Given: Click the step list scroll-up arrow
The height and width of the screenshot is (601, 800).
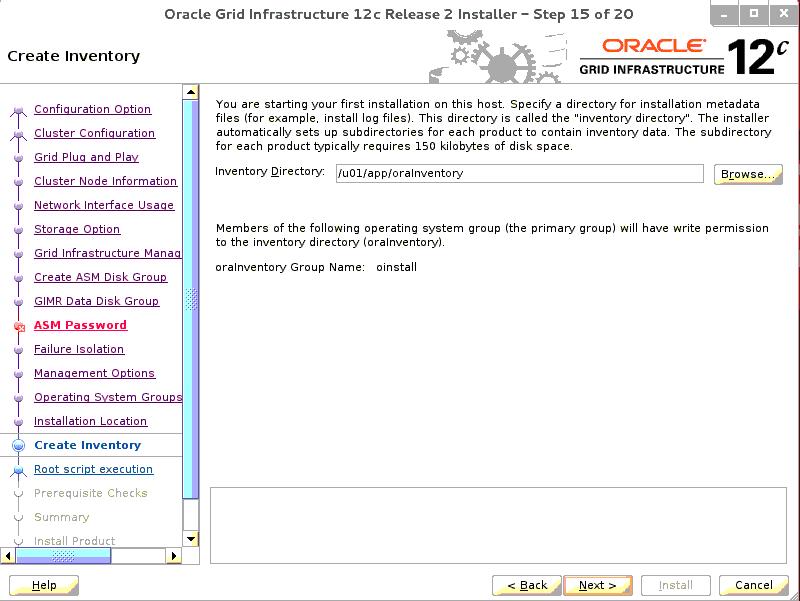Looking at the screenshot, I should 190,92.
